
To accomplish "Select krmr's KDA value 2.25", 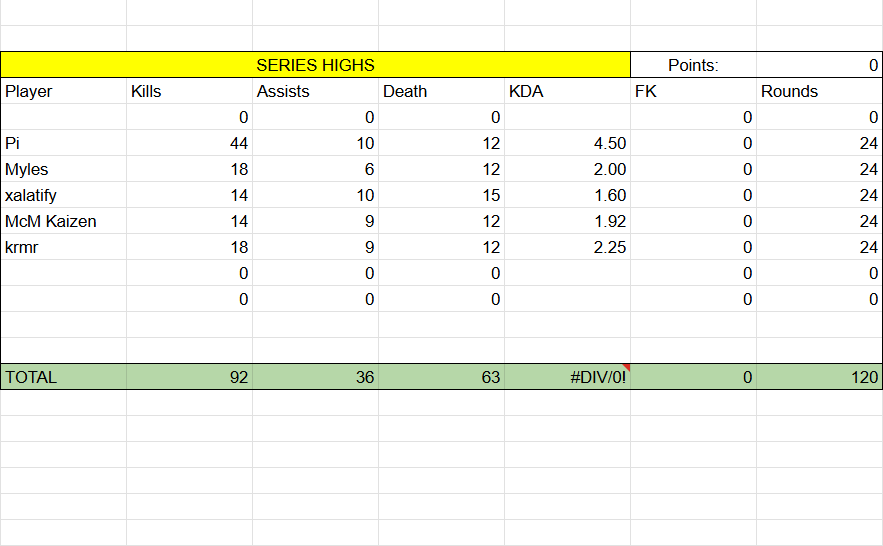I will click(568, 247).
